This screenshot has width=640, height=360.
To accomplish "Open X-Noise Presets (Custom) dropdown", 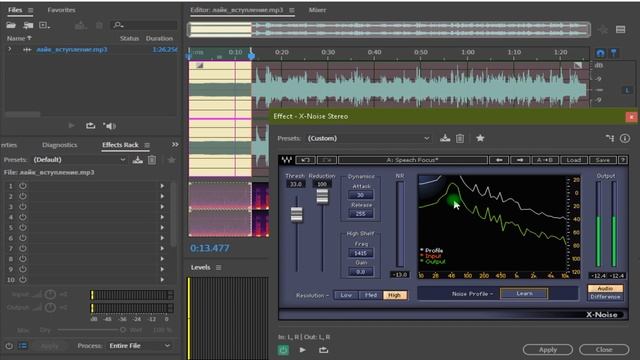I will (369, 138).
